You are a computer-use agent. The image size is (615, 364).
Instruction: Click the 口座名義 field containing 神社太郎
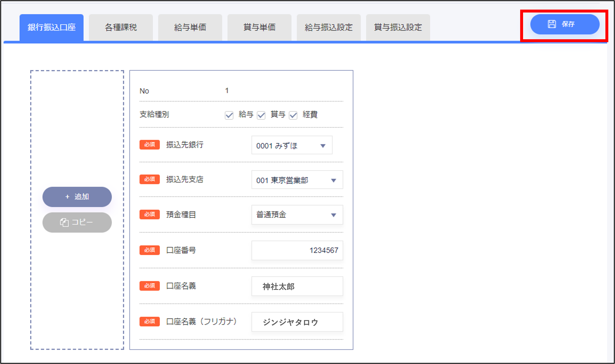coord(297,286)
